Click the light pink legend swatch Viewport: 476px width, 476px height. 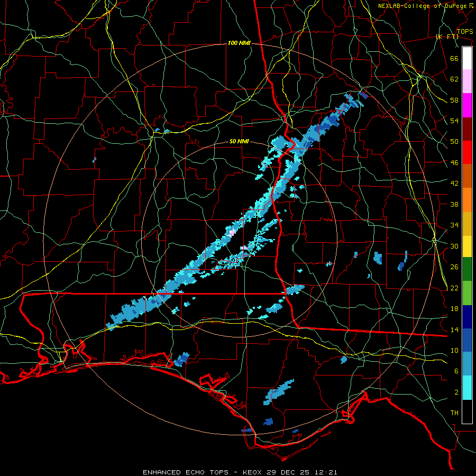(467, 81)
